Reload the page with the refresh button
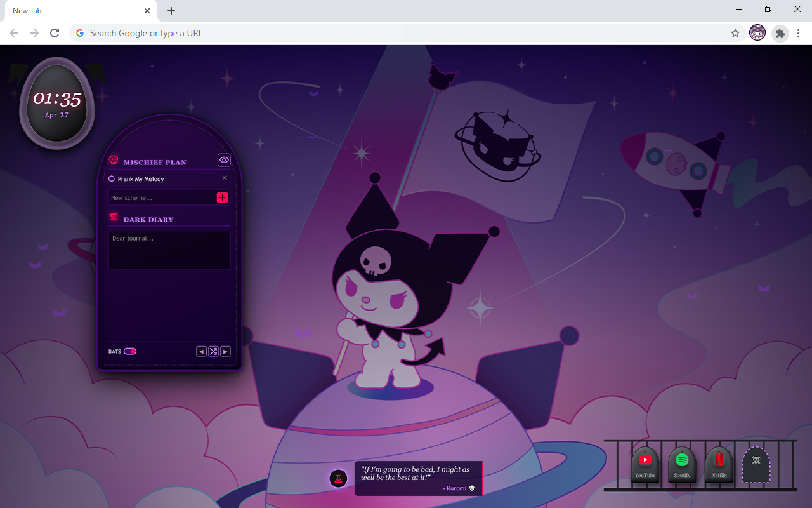 55,33
